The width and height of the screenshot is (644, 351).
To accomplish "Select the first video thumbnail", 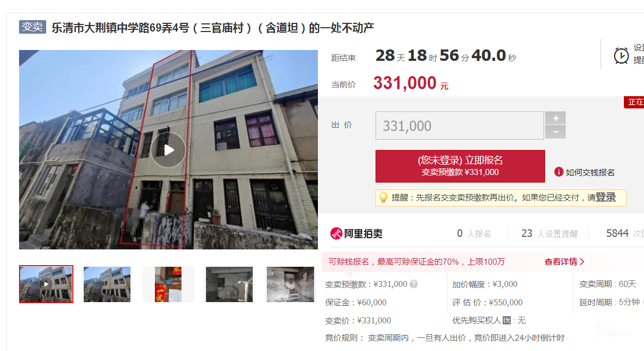I will [x=46, y=284].
